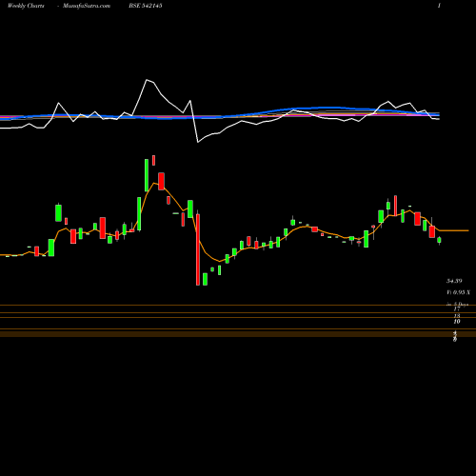
Task: Click the highest peak of the white indicator line
Action: click(x=147, y=80)
